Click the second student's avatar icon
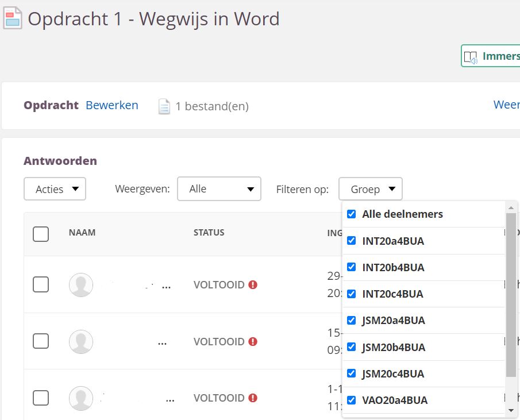Screen dimensions: 520x420 [81, 341]
